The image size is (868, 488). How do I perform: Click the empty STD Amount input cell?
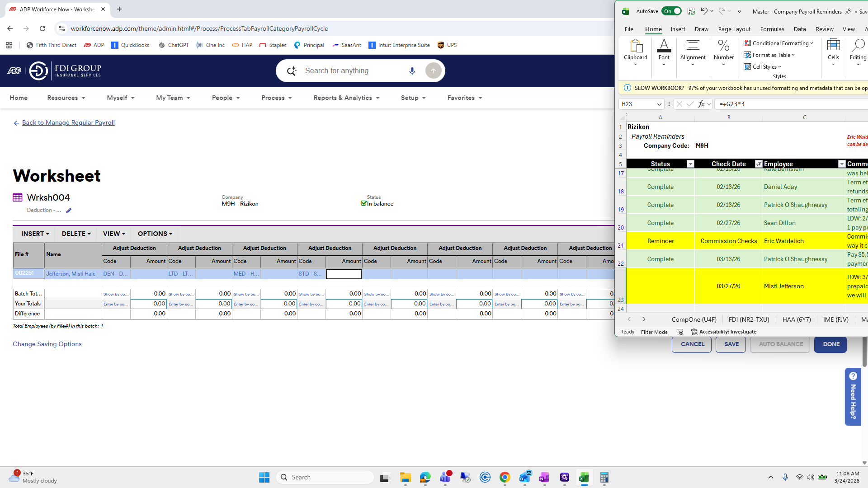point(344,274)
